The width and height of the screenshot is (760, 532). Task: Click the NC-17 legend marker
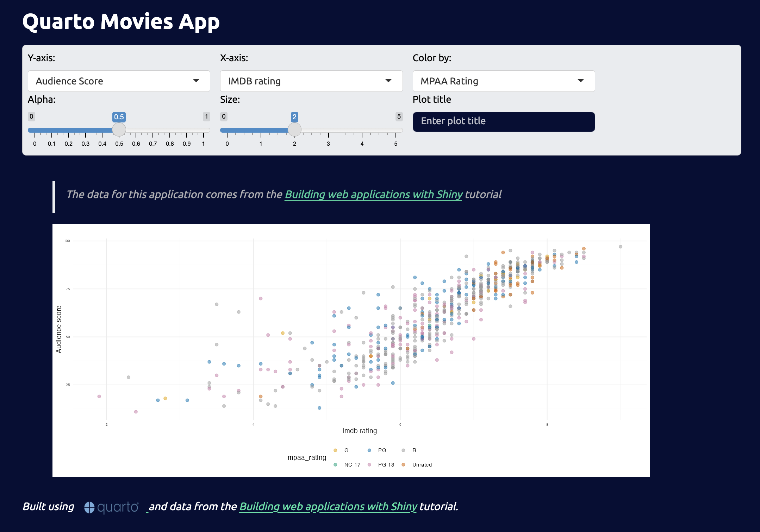point(335,464)
